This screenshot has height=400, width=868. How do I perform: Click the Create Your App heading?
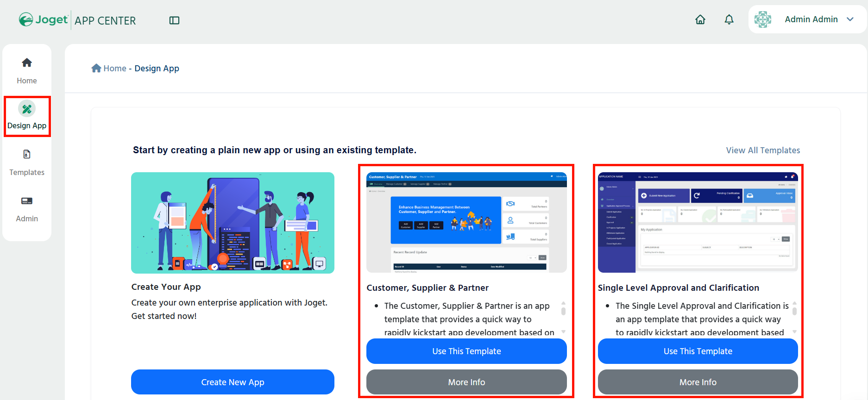166,287
